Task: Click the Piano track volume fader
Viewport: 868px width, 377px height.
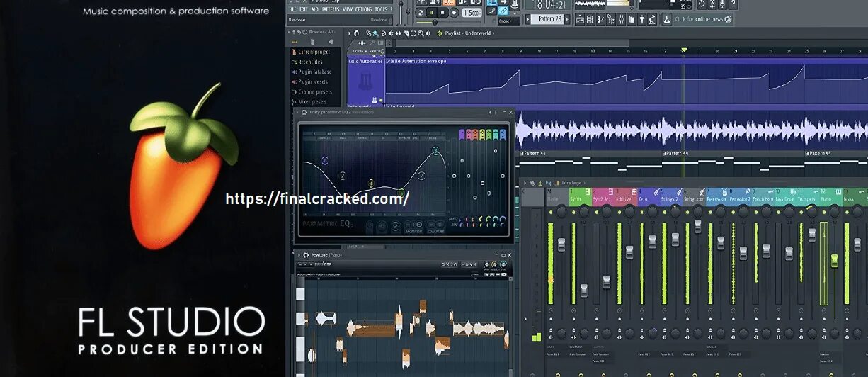Action: tap(834, 261)
